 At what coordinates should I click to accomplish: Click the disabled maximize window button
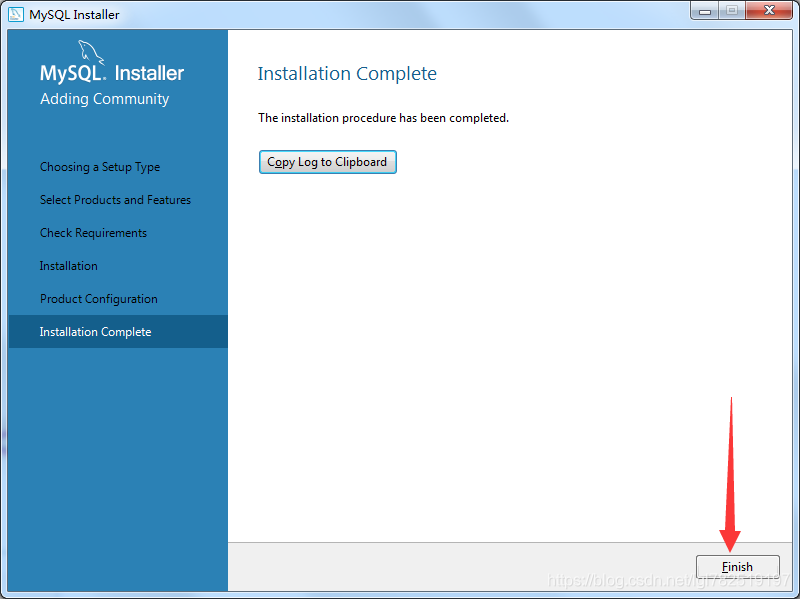(732, 11)
